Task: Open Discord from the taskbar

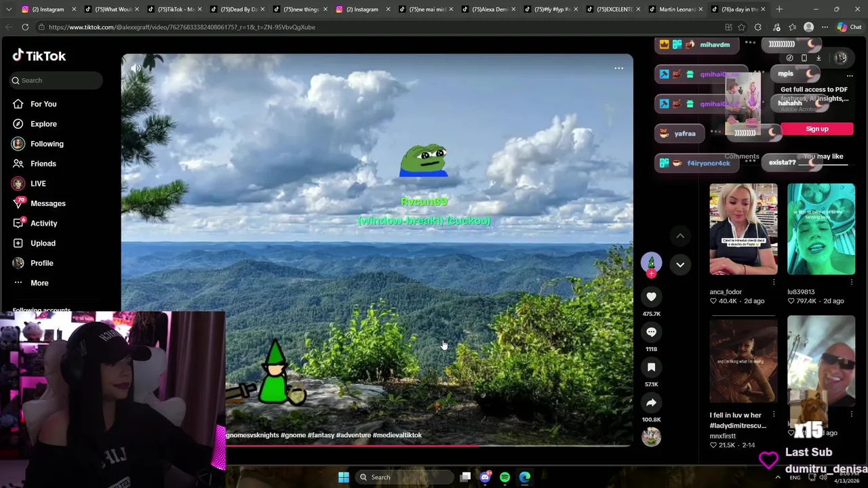Action: 485,477
